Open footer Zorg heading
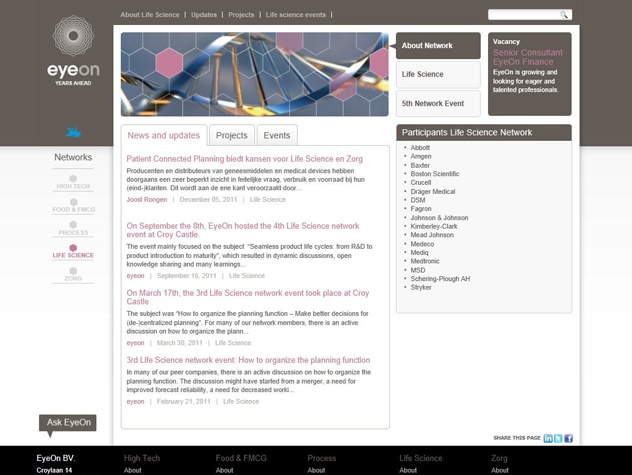632x475 pixels. [499, 458]
